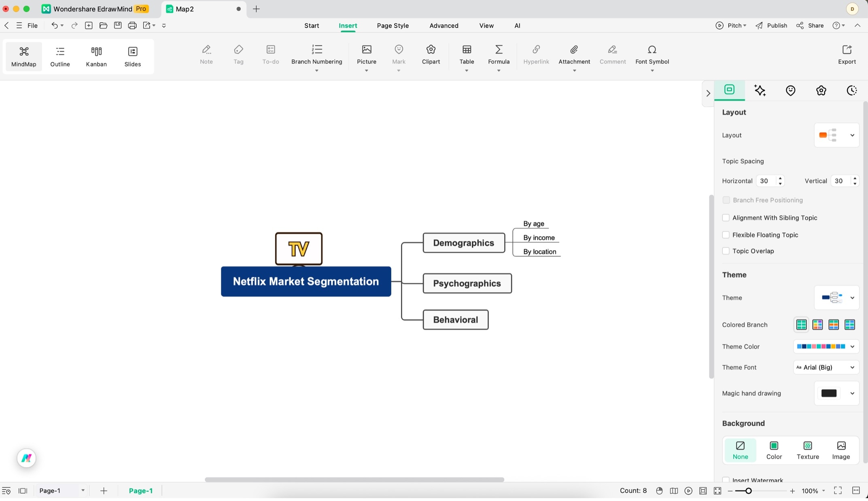Open the Export panel

[x=847, y=55]
